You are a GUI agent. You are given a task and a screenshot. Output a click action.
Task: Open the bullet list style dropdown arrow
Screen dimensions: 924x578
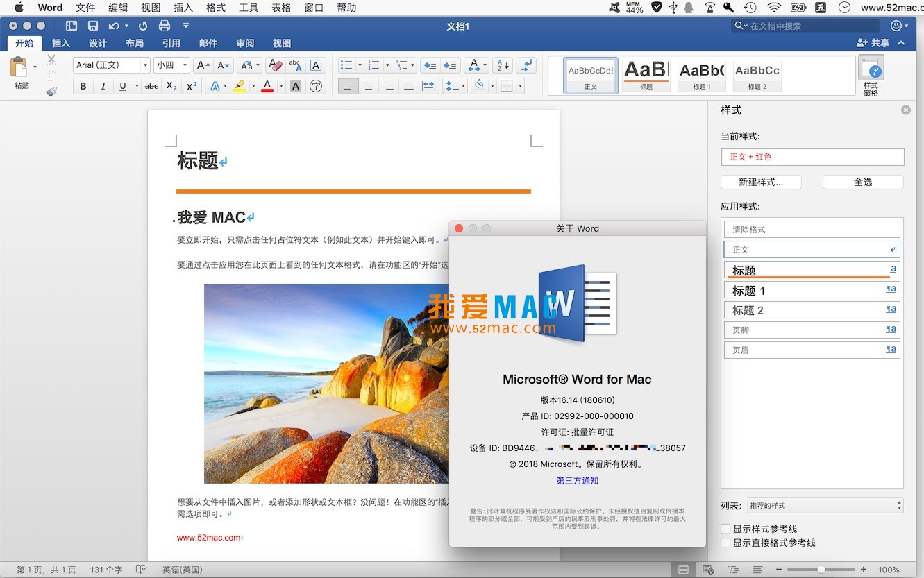click(360, 65)
